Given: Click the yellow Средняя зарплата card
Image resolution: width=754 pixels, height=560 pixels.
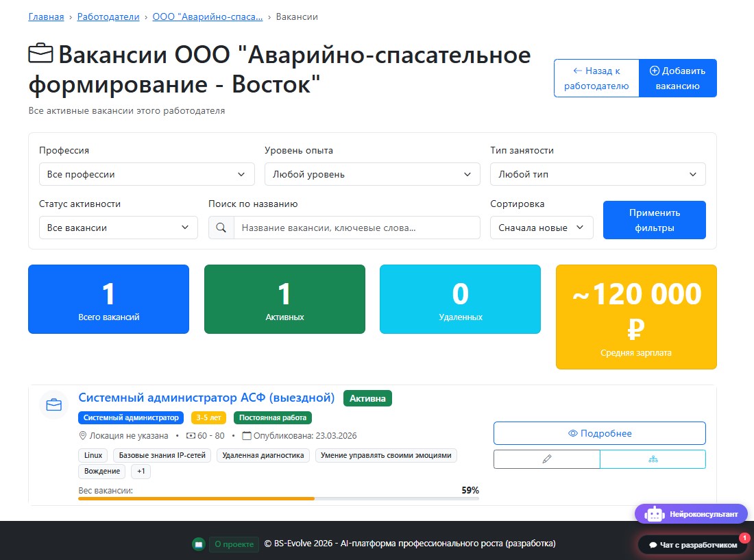Looking at the screenshot, I should tap(636, 317).
